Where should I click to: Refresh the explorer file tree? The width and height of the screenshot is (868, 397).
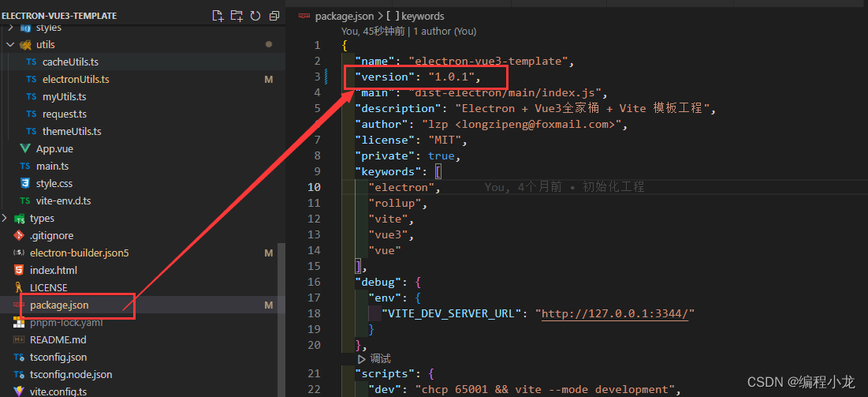(x=255, y=16)
